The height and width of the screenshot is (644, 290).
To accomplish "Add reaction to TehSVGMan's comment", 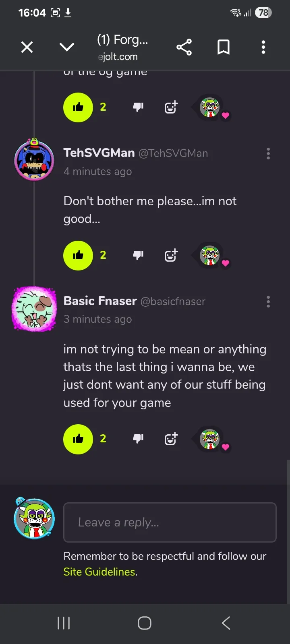I will point(171,255).
